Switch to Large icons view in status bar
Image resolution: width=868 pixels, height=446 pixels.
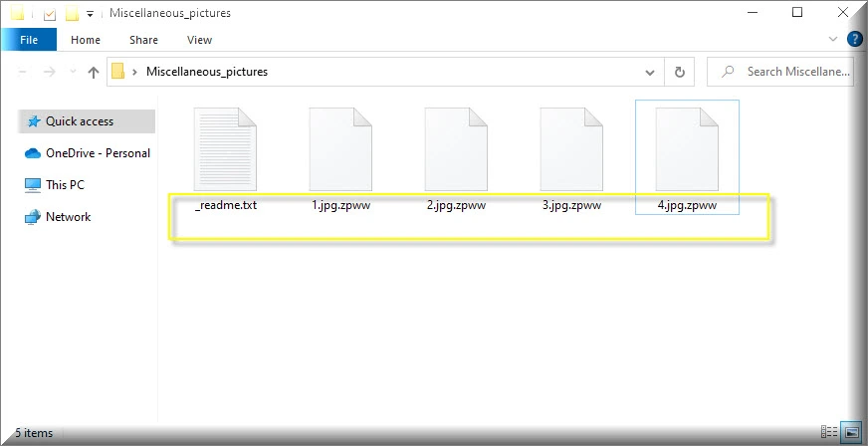(851, 432)
